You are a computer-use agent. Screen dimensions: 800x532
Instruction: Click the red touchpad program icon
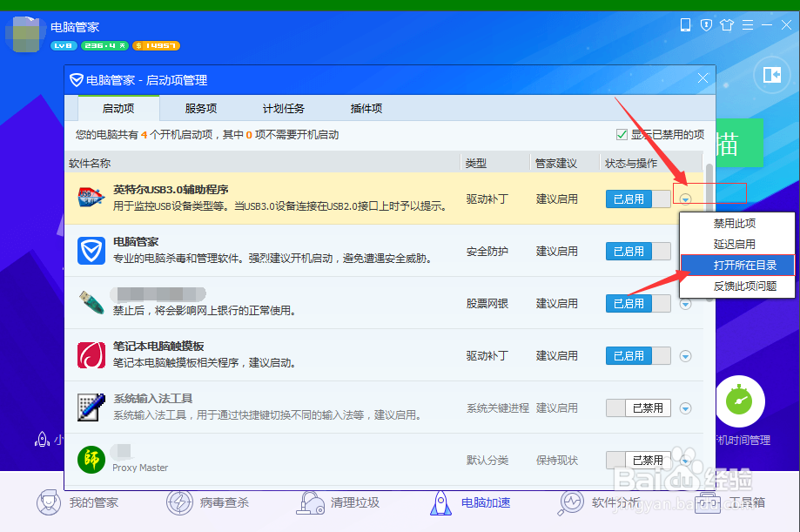click(91, 355)
